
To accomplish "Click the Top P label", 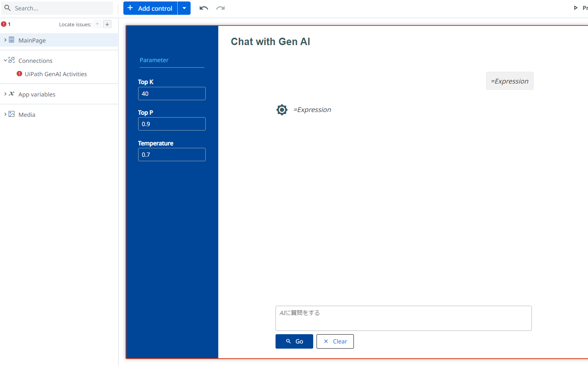I will tap(146, 112).
